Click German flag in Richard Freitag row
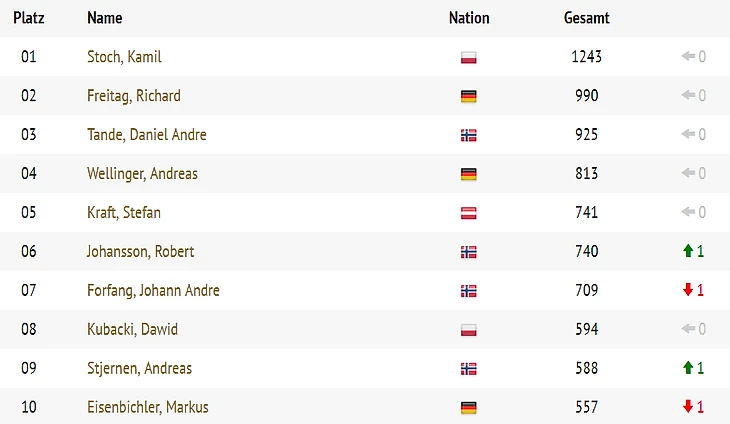The width and height of the screenshot is (730, 424). click(468, 96)
